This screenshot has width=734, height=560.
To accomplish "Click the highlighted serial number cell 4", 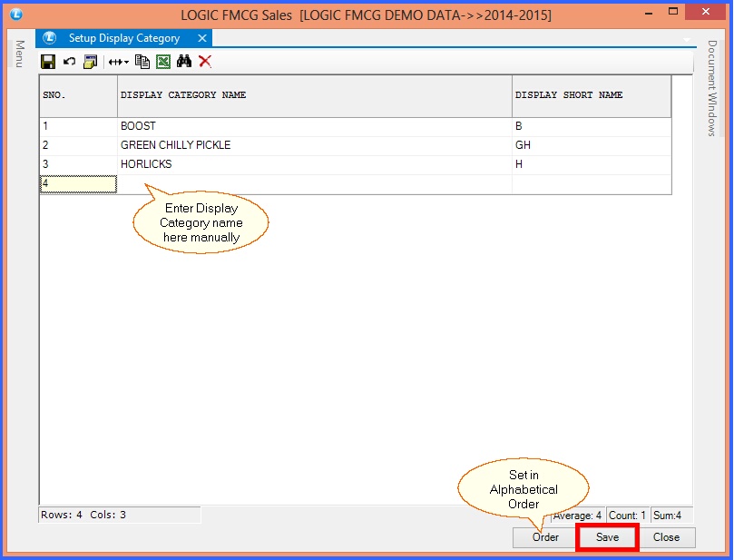I will click(x=79, y=184).
